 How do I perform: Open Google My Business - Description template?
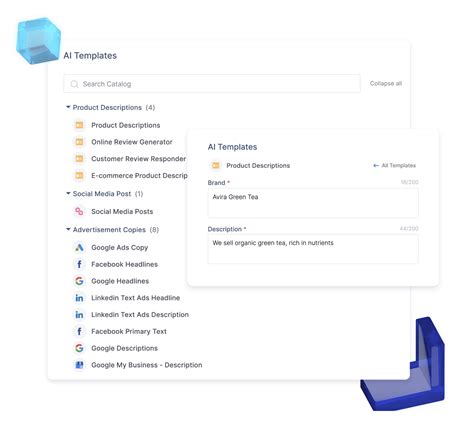coord(147,365)
